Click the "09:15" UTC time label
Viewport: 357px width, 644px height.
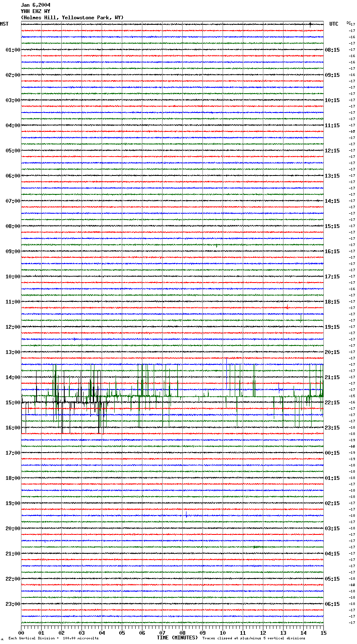coord(332,75)
